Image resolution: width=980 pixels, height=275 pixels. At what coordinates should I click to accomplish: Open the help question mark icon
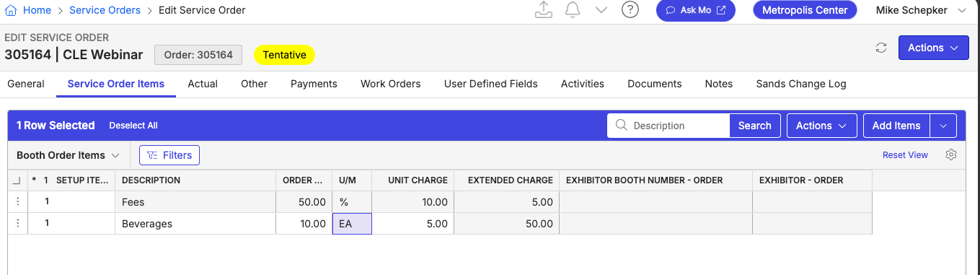pos(630,10)
